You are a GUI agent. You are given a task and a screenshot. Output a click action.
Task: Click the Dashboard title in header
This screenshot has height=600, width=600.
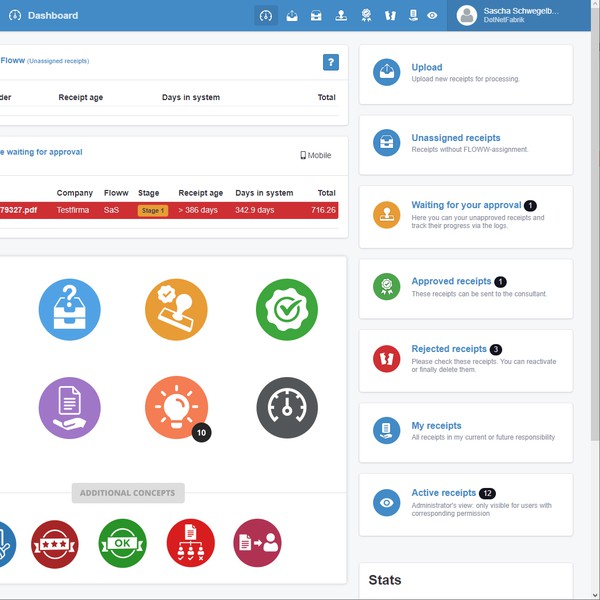pos(53,16)
